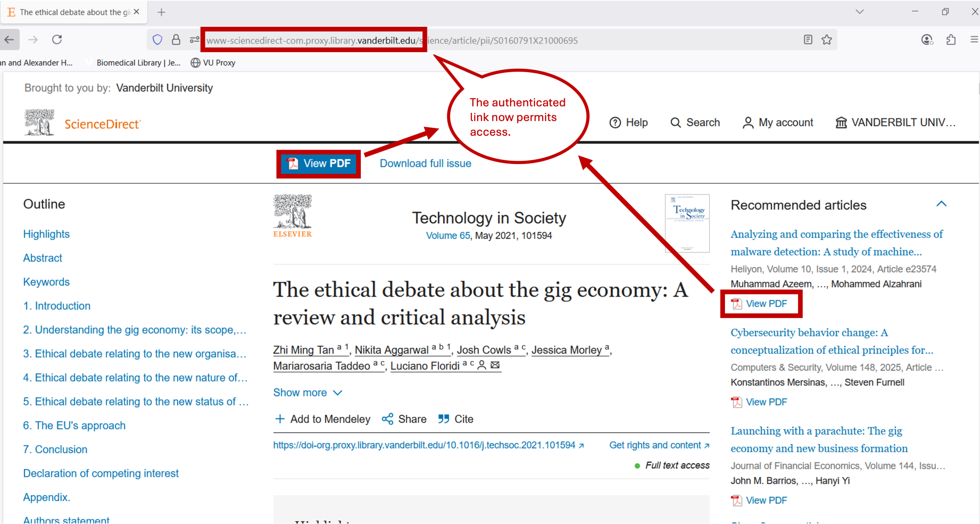Screen dimensions: 980x524
Task: Open the browser extensions puzzle icon
Action: (951, 40)
